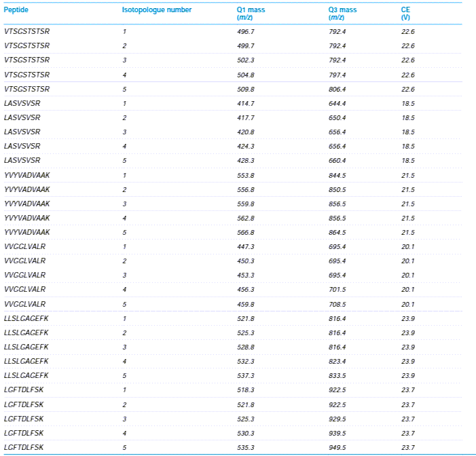Select the Isotopologue number column header
Screen dimensions: 476x456
[156, 10]
